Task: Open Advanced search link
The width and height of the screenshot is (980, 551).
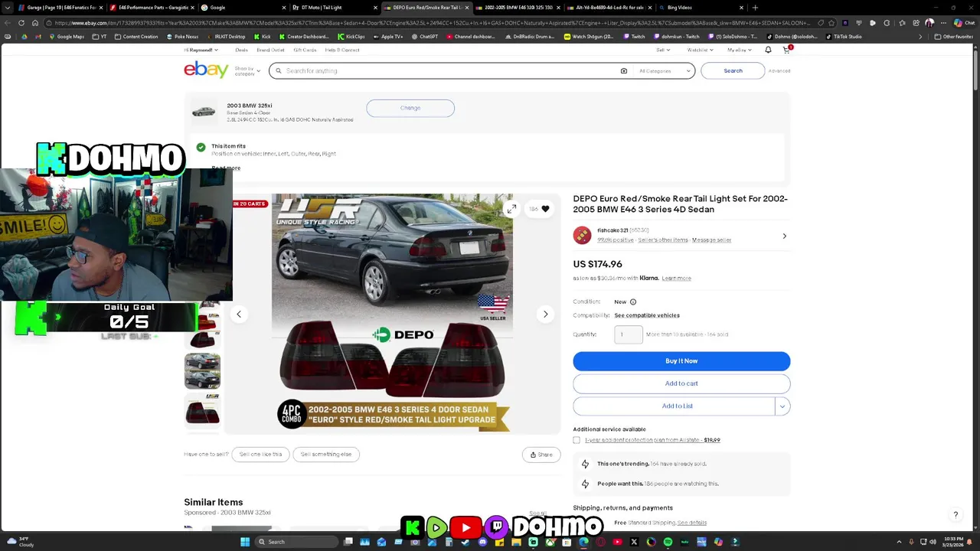Action: pyautogui.click(x=779, y=71)
